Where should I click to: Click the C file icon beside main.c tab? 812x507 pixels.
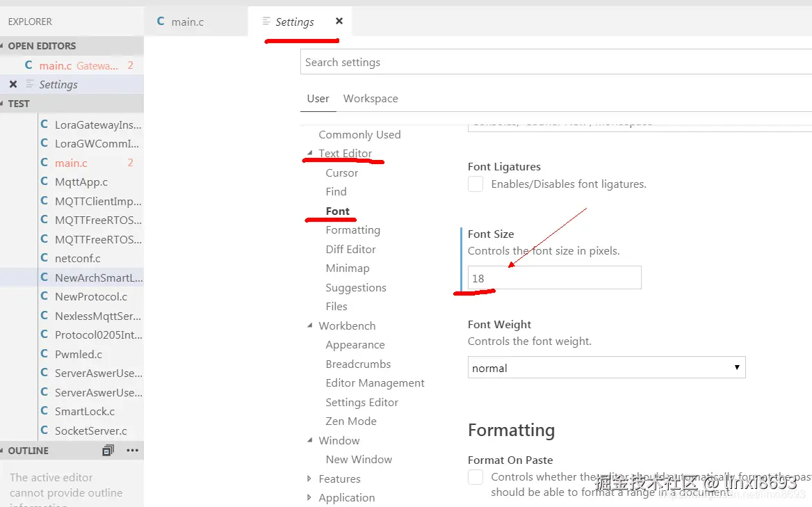pyautogui.click(x=161, y=22)
